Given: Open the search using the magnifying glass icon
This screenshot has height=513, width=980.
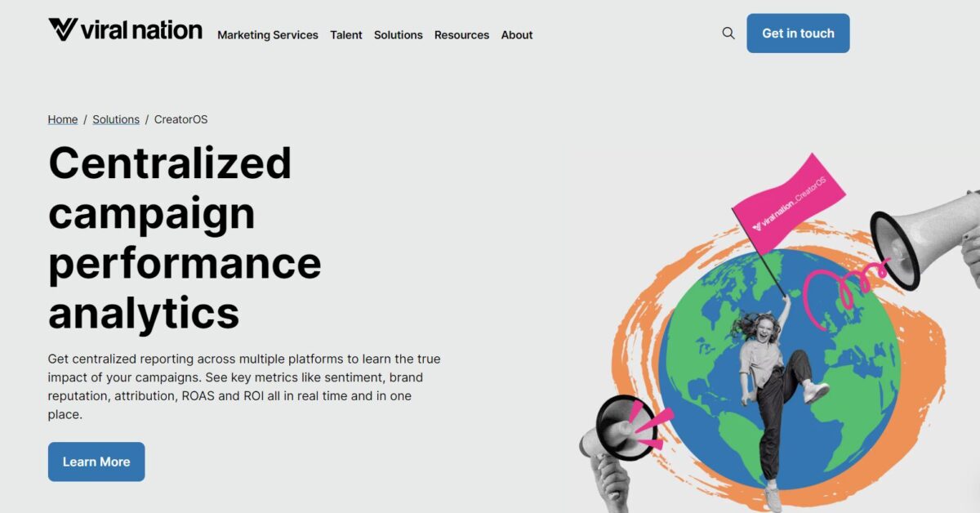Looking at the screenshot, I should [728, 33].
